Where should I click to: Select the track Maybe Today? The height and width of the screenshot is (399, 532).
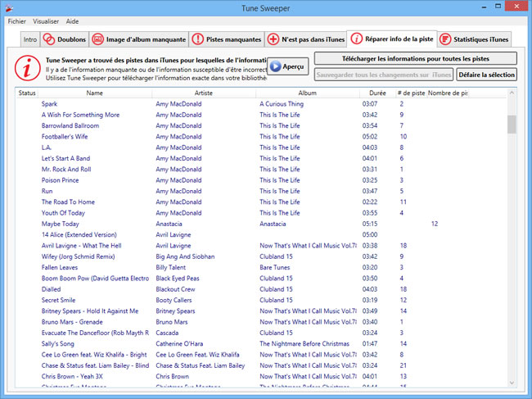click(x=60, y=224)
